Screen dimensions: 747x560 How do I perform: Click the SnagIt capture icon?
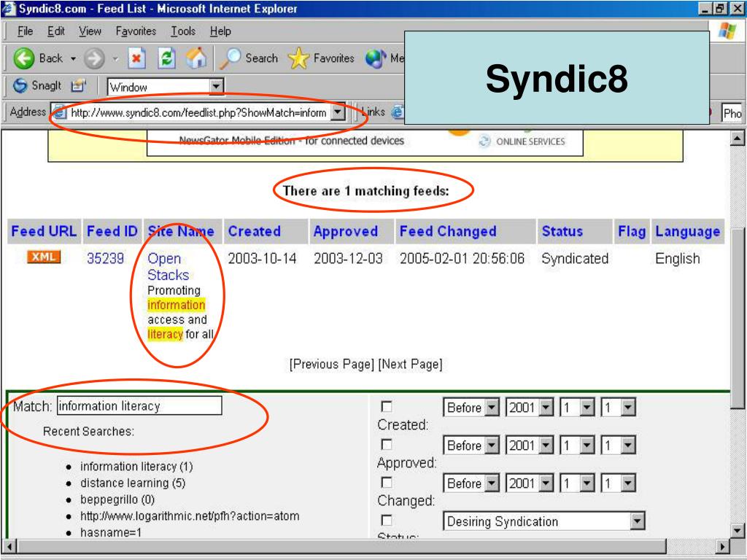click(20, 86)
